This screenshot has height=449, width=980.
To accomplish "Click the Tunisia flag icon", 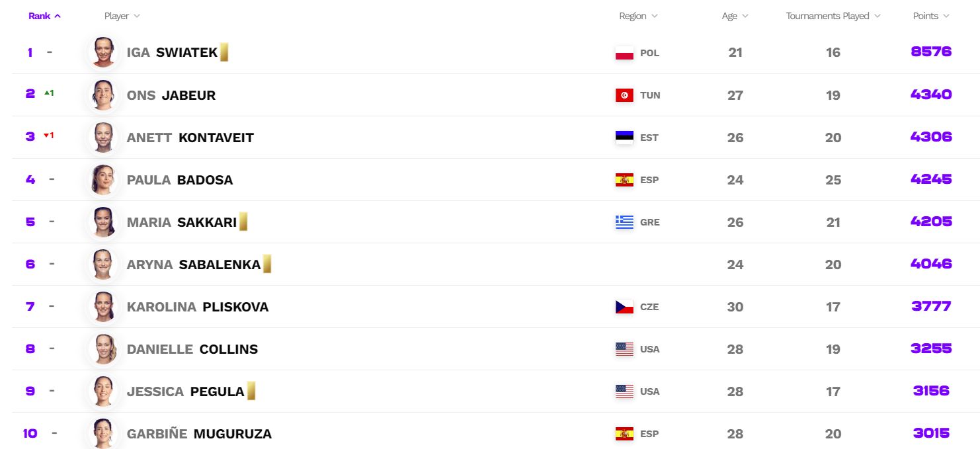I will pos(624,95).
